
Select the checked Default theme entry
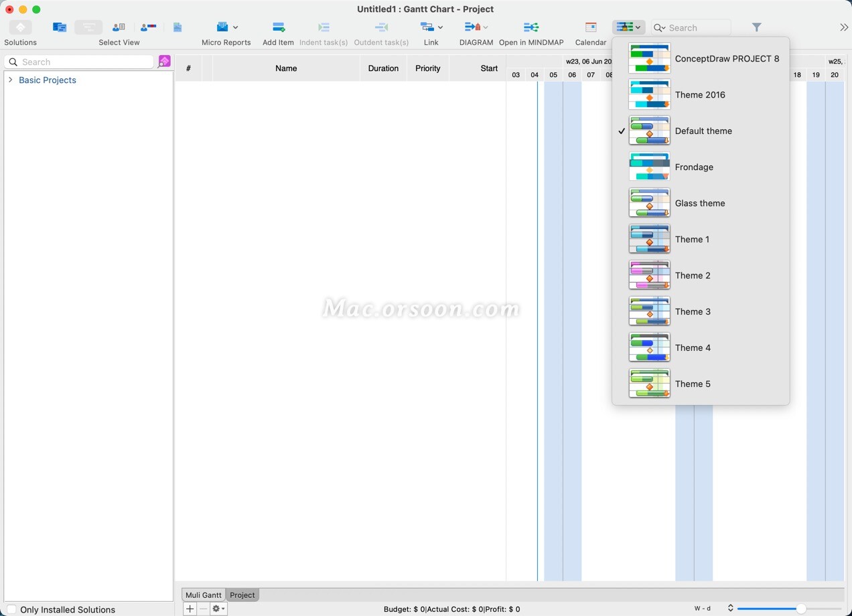click(x=701, y=131)
